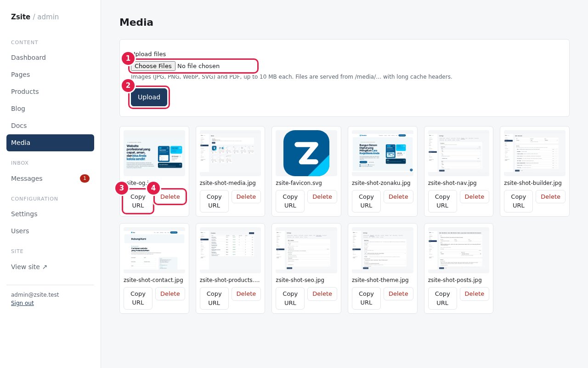The height and width of the screenshot is (368, 588).
Task: Delete the zsite-shot-nav.jpg file
Action: [x=475, y=196]
